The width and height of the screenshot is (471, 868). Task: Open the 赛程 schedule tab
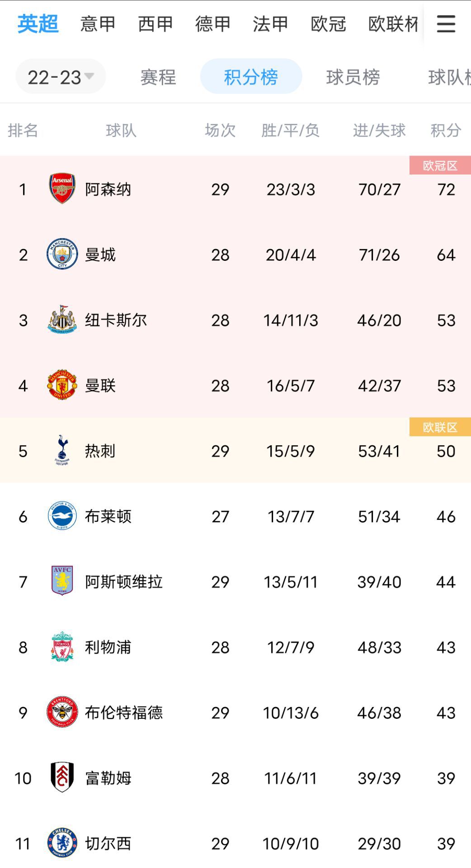(x=158, y=77)
